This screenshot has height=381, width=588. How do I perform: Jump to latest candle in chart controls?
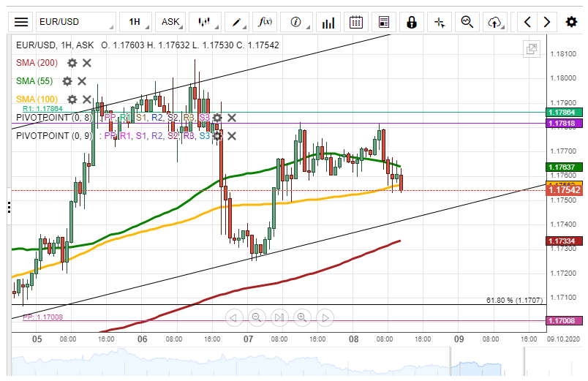(279, 317)
